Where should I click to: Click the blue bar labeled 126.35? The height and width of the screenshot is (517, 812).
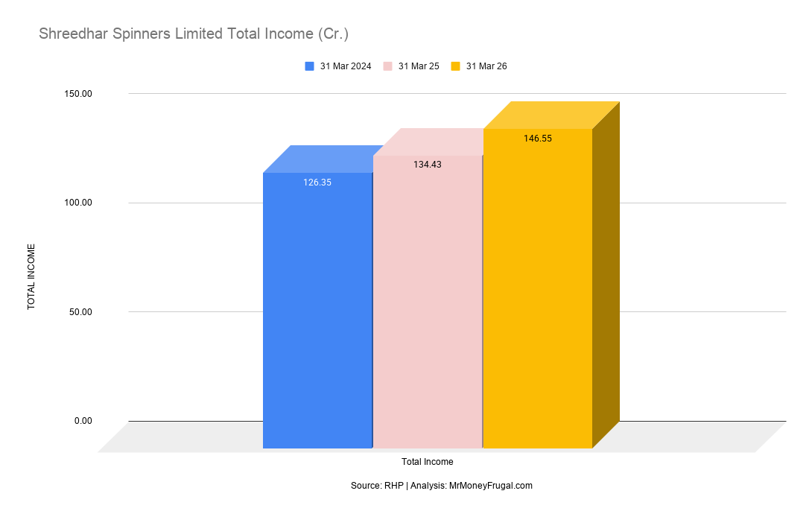tap(317, 311)
